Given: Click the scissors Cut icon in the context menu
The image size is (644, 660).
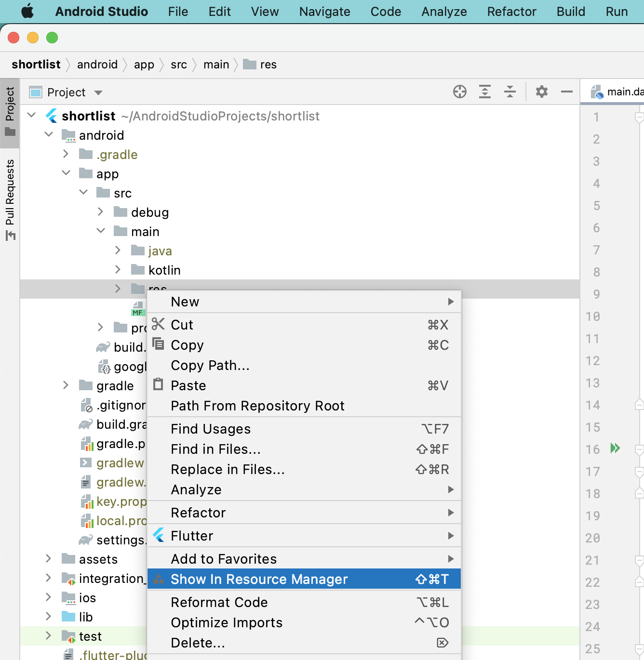Looking at the screenshot, I should [x=158, y=324].
